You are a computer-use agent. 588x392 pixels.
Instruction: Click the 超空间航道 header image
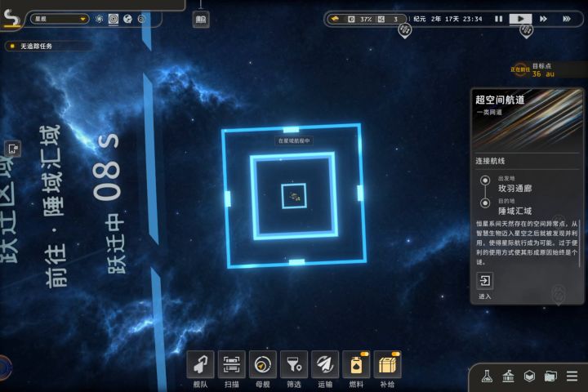(528, 119)
